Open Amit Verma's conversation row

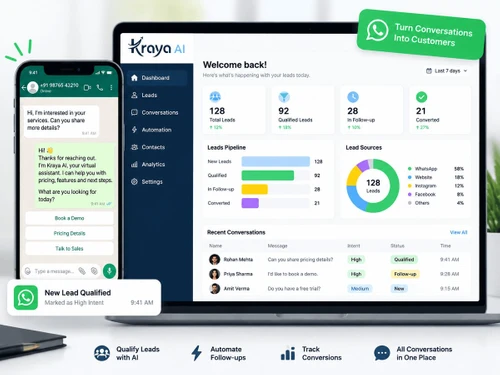337,289
